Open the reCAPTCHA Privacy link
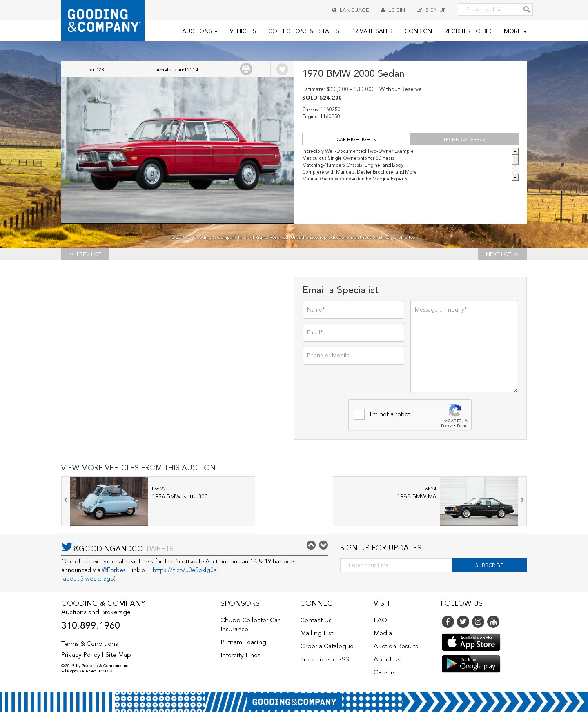The image size is (588, 712). click(x=447, y=425)
